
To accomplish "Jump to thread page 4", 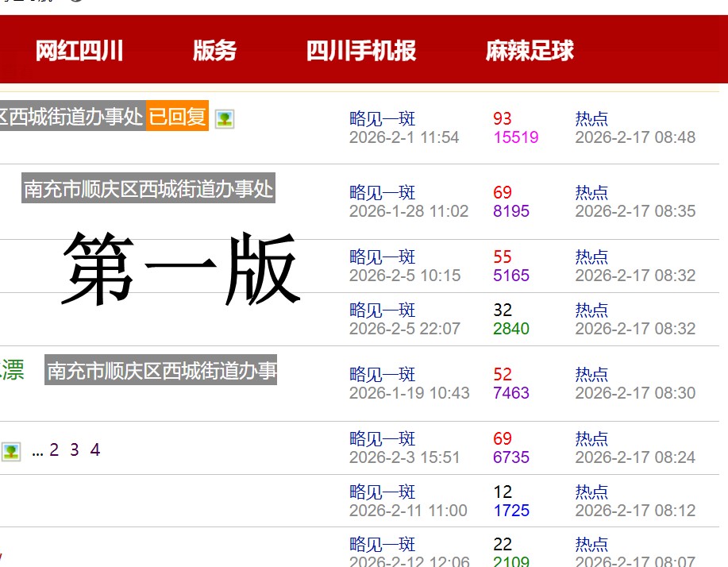I will [x=95, y=450].
